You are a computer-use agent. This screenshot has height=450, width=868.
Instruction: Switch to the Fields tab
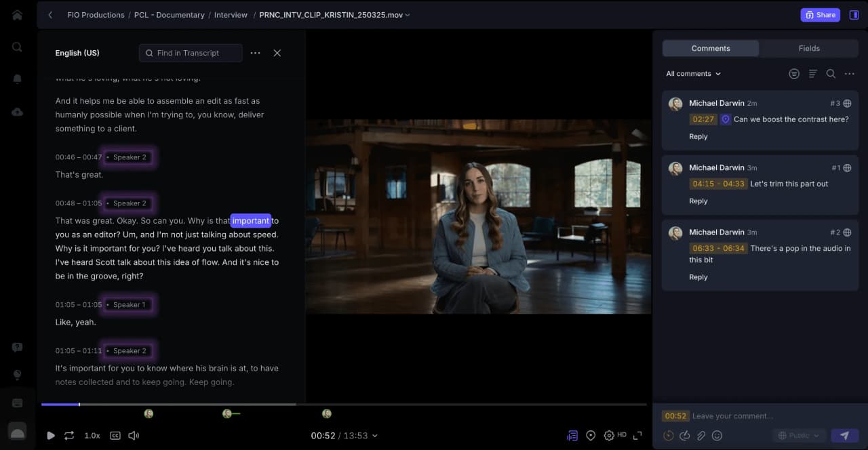(809, 48)
